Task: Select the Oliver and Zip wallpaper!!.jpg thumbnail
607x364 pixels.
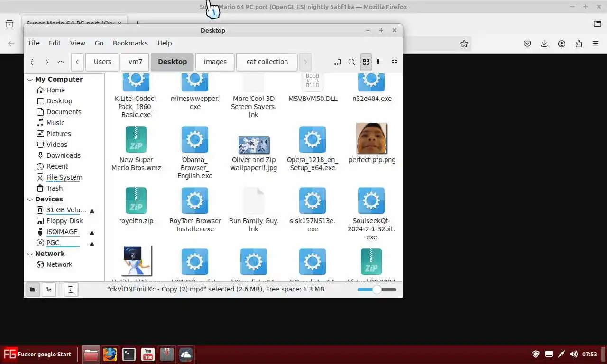Action: click(x=254, y=145)
